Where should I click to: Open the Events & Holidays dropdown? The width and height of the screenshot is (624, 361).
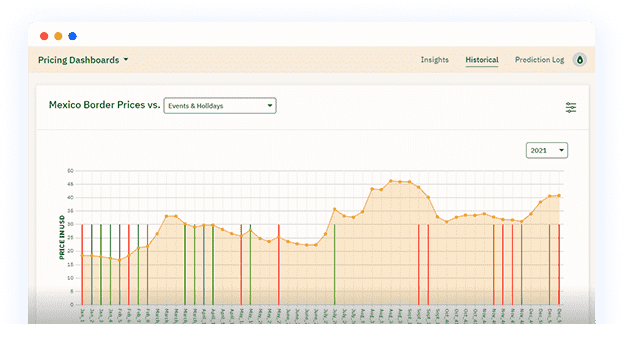point(220,106)
